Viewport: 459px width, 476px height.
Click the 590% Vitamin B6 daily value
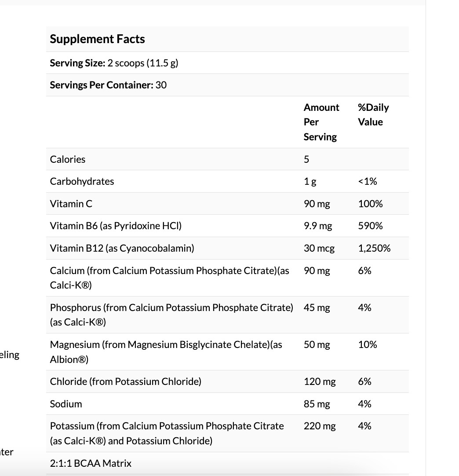pos(371,226)
